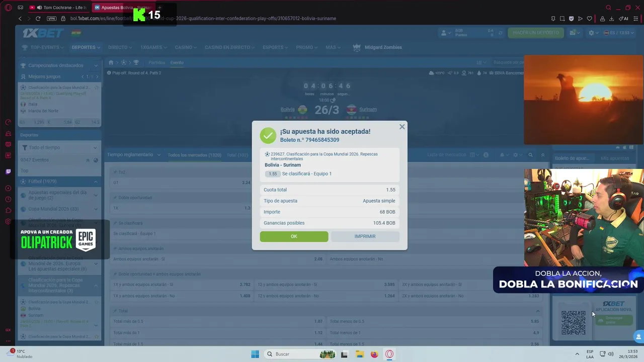Open the AI assistant toolbar button
The image size is (644, 362).
pyautogui.click(x=623, y=19)
